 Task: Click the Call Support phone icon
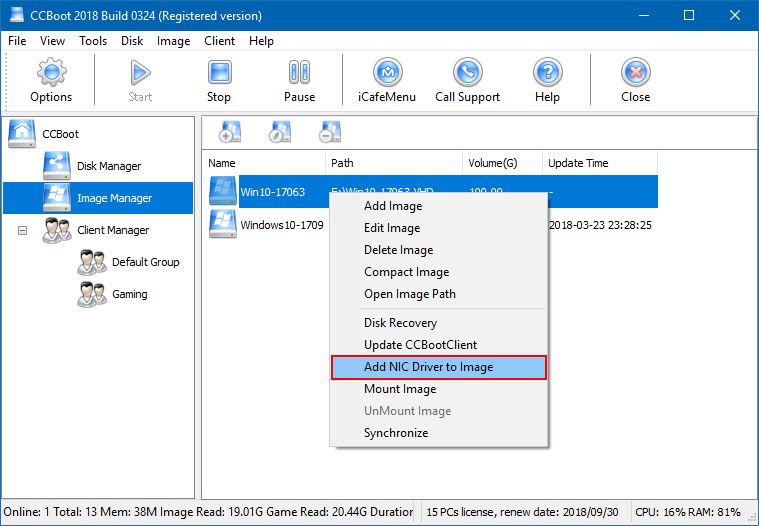[x=468, y=72]
